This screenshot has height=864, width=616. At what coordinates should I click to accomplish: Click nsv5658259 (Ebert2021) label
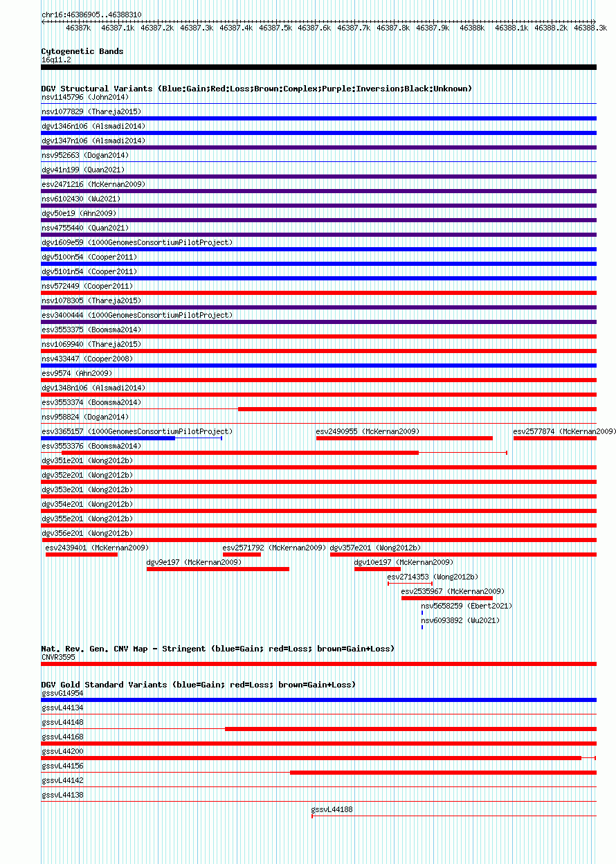(x=467, y=606)
